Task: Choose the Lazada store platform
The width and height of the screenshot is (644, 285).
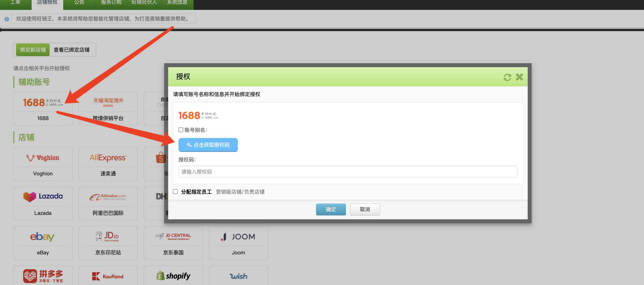Action: pyautogui.click(x=43, y=203)
